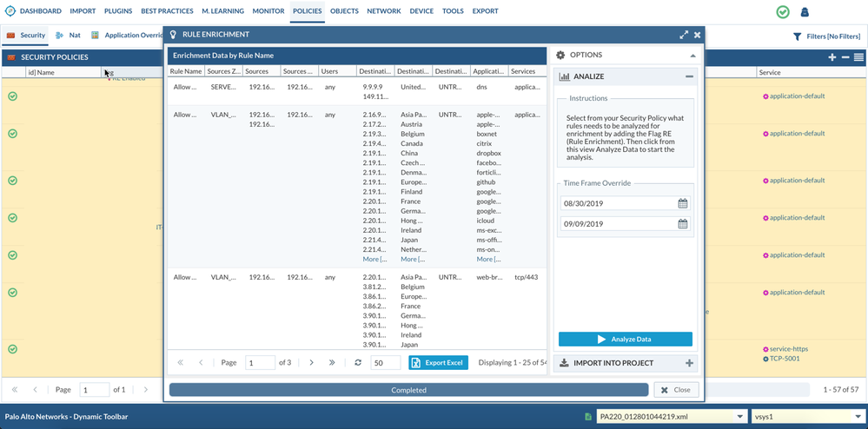Open calendar picker for the 08/30/2019 date

pyautogui.click(x=683, y=203)
